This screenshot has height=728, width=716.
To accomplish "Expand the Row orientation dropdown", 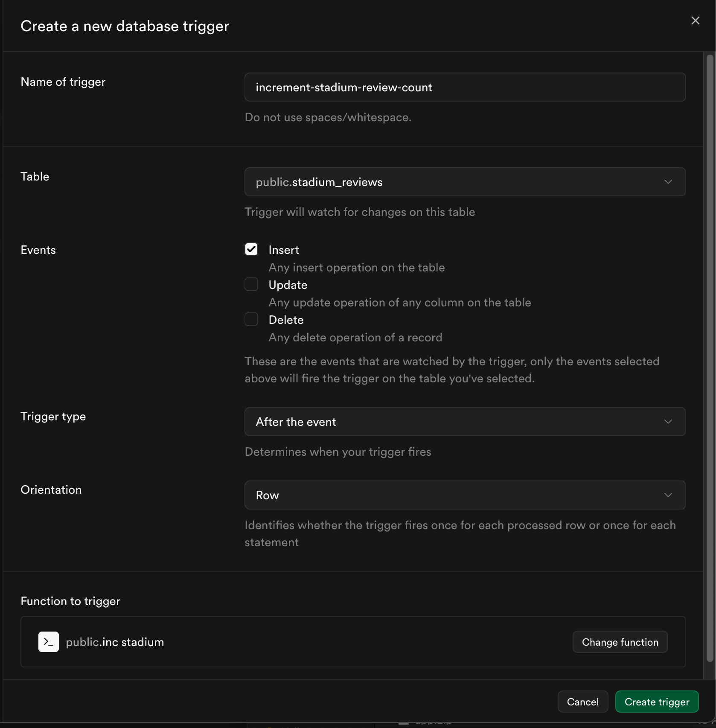I will [x=465, y=495].
